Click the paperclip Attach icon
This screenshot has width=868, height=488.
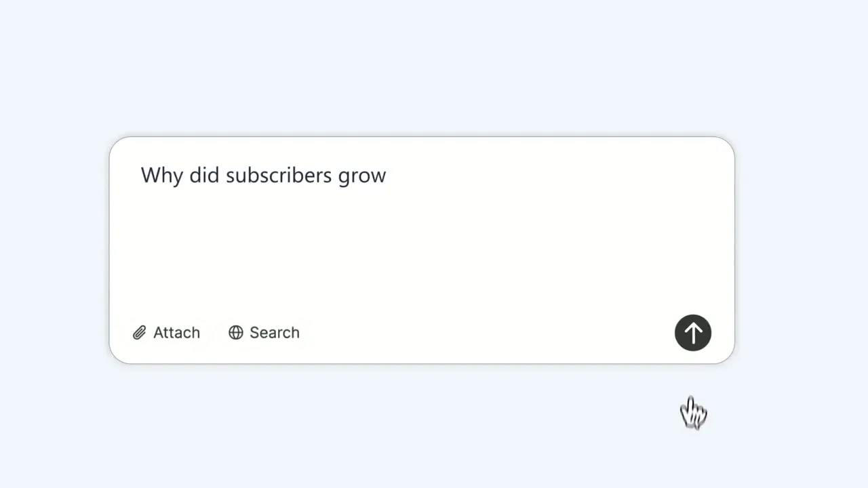pyautogui.click(x=139, y=333)
